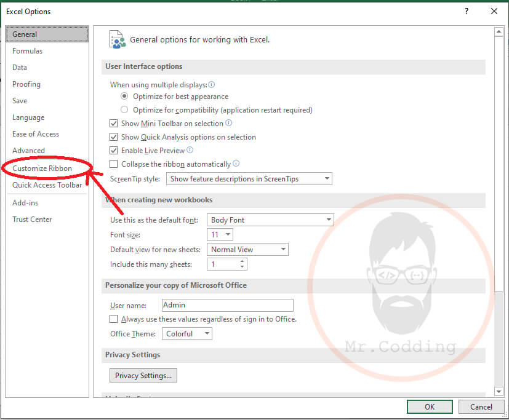
Task: Click the info icon next to Mini Toolbar option
Action: point(228,123)
